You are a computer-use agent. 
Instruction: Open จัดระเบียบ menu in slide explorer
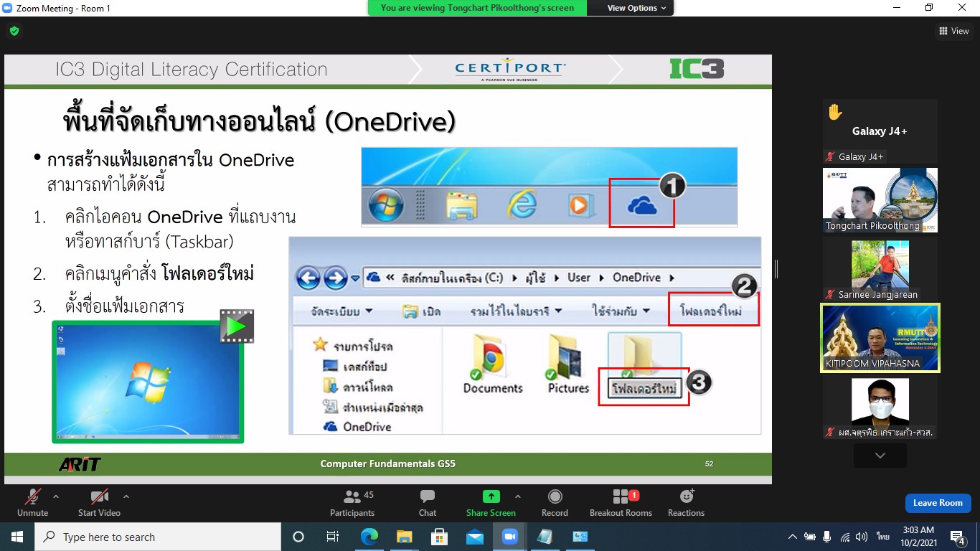click(341, 311)
